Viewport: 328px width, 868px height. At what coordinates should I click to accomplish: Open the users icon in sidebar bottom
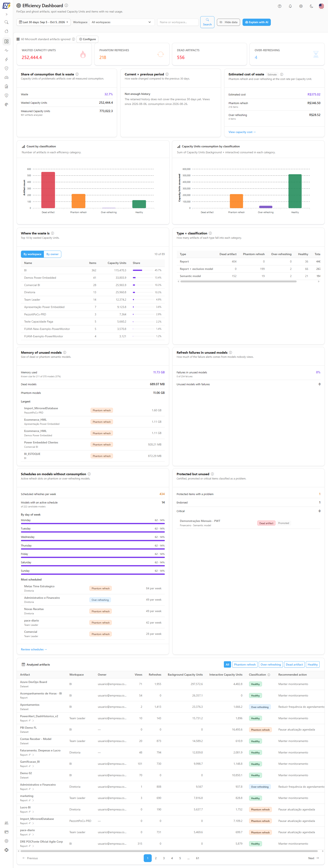pyautogui.click(x=6, y=823)
